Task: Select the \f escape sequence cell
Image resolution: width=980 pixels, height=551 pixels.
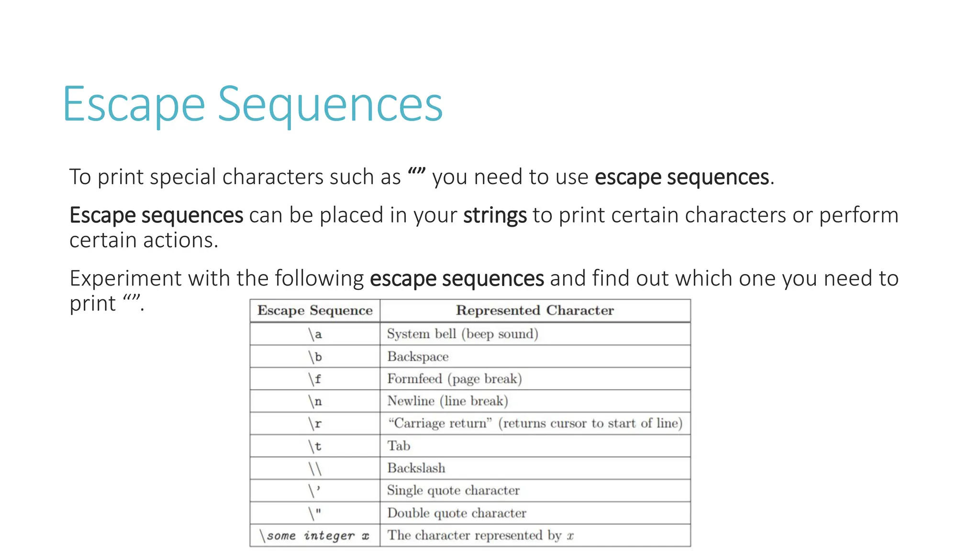Action: pyautogui.click(x=315, y=379)
